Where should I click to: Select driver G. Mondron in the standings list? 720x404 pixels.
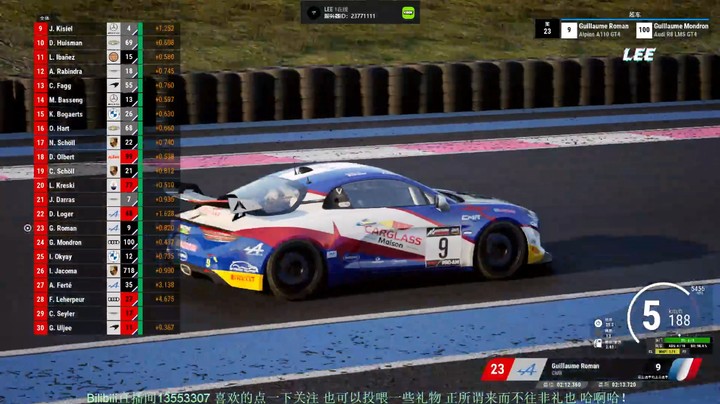pyautogui.click(x=65, y=242)
